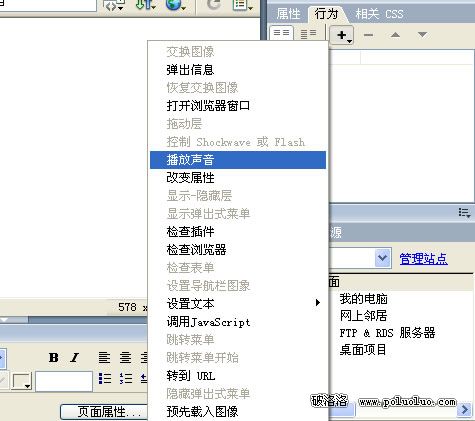
Task: Open the 管理站点 link
Action: tap(423, 259)
